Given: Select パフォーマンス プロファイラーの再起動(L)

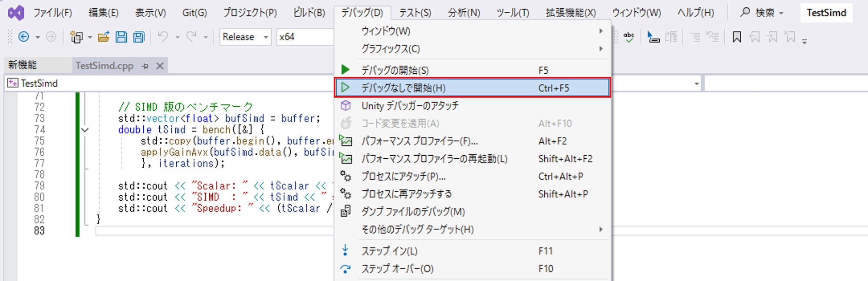Looking at the screenshot, I should 473,159.
